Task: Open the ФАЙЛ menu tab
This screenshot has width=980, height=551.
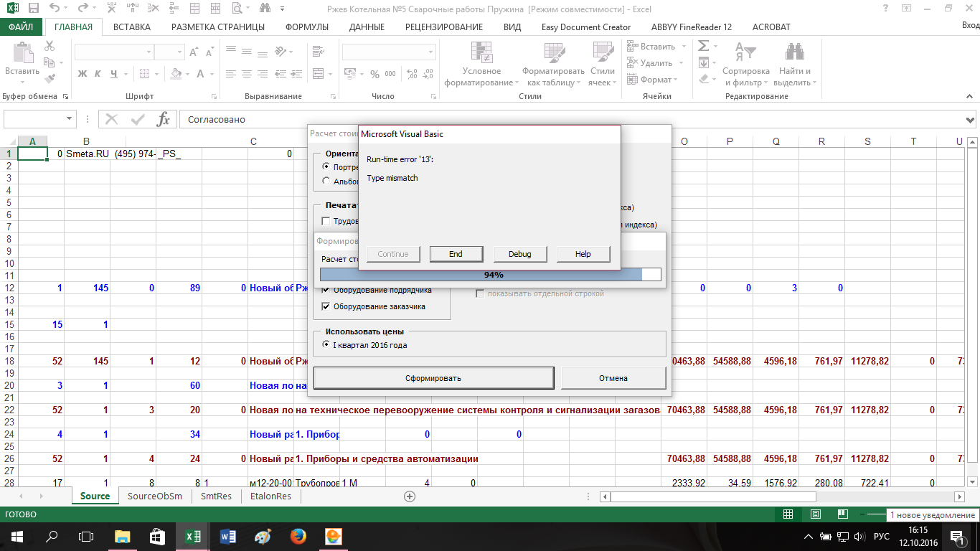Action: (22, 27)
